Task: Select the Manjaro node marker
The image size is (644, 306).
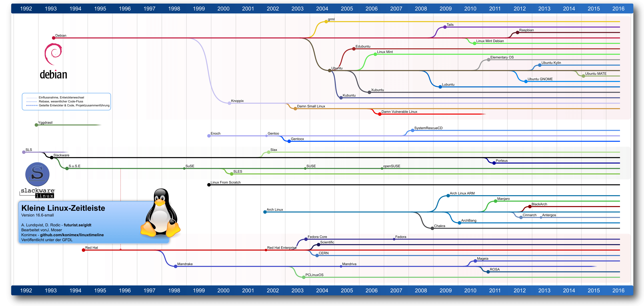Action: [496, 201]
